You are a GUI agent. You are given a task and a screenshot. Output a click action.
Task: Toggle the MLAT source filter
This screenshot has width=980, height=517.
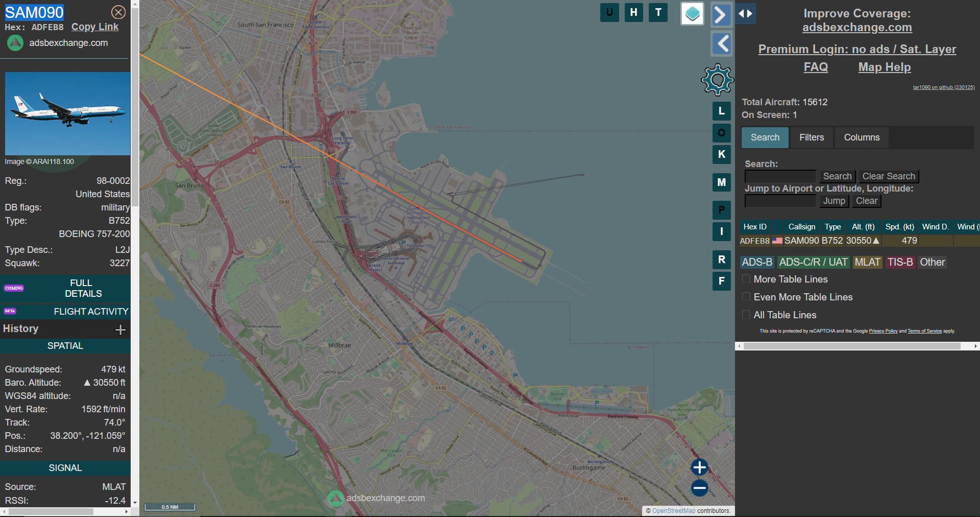coord(867,262)
